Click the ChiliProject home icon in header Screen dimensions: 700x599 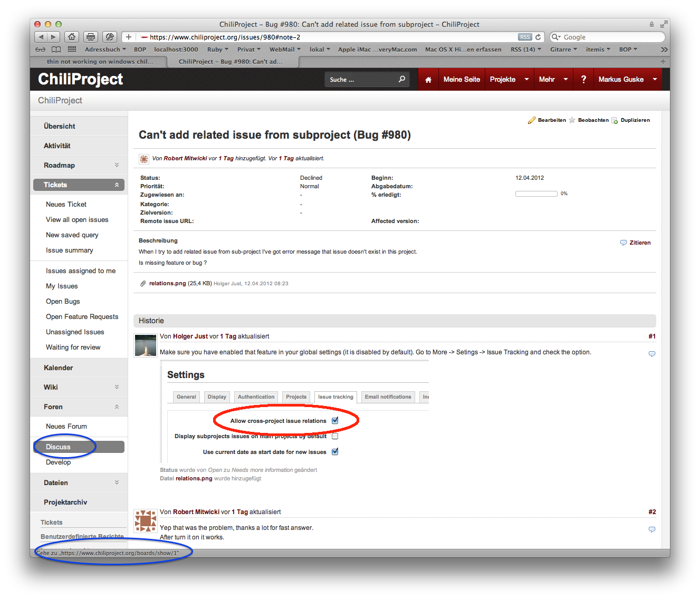pos(428,80)
